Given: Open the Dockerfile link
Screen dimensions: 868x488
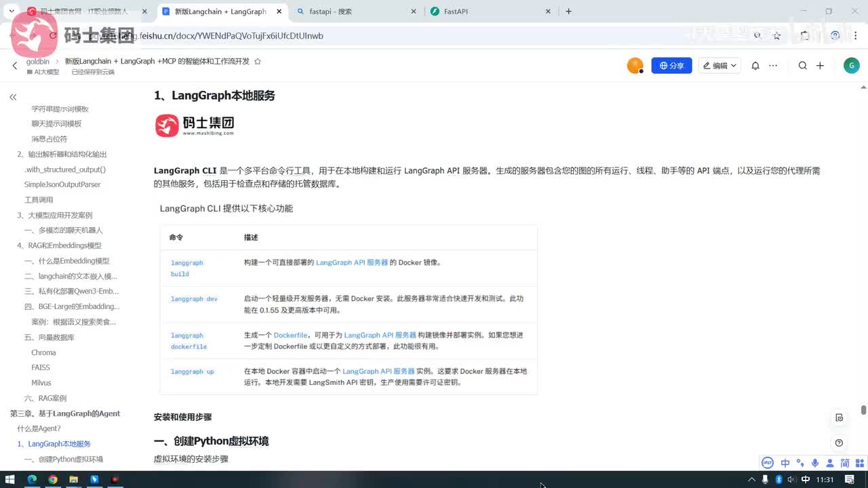Looking at the screenshot, I should point(290,335).
